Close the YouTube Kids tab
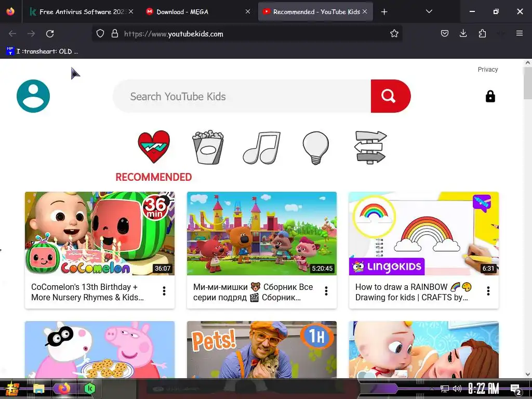 365,11
